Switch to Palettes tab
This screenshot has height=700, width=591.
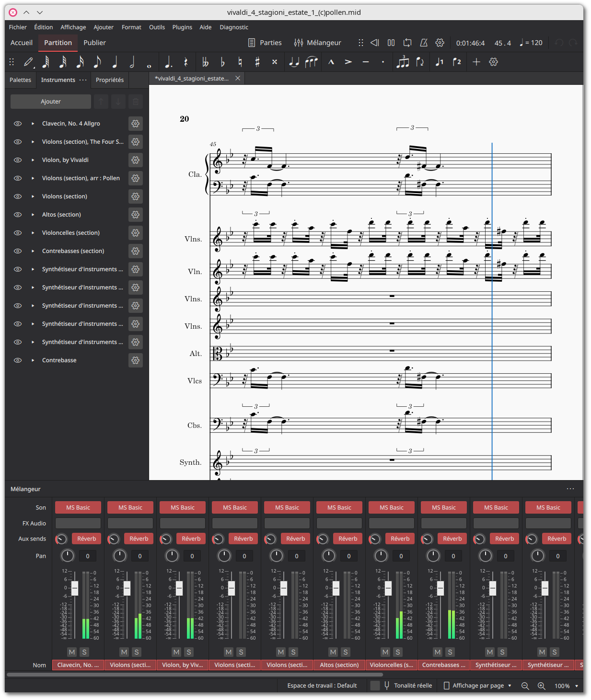point(20,80)
